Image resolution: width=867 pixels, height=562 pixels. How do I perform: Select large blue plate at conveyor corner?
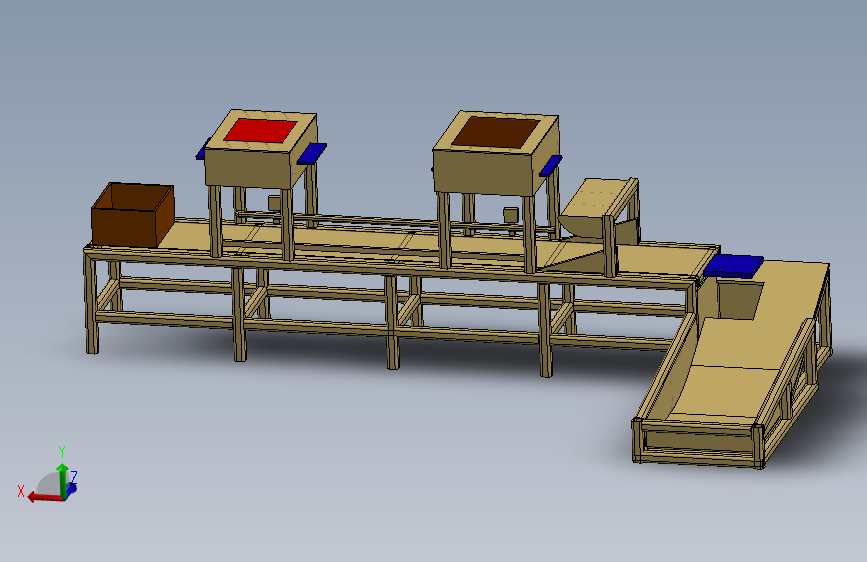[733, 265]
